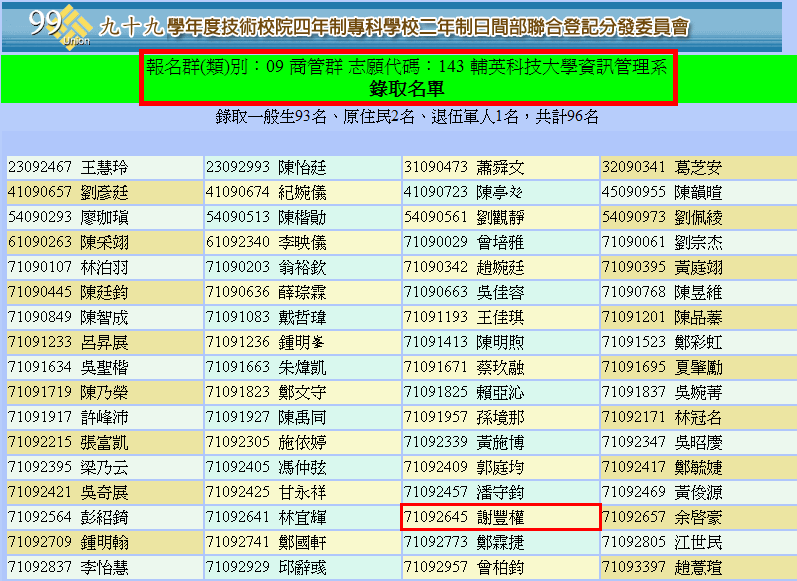Click the entry with ID 71092339
Image resolution: width=797 pixels, height=581 pixels.
point(501,442)
